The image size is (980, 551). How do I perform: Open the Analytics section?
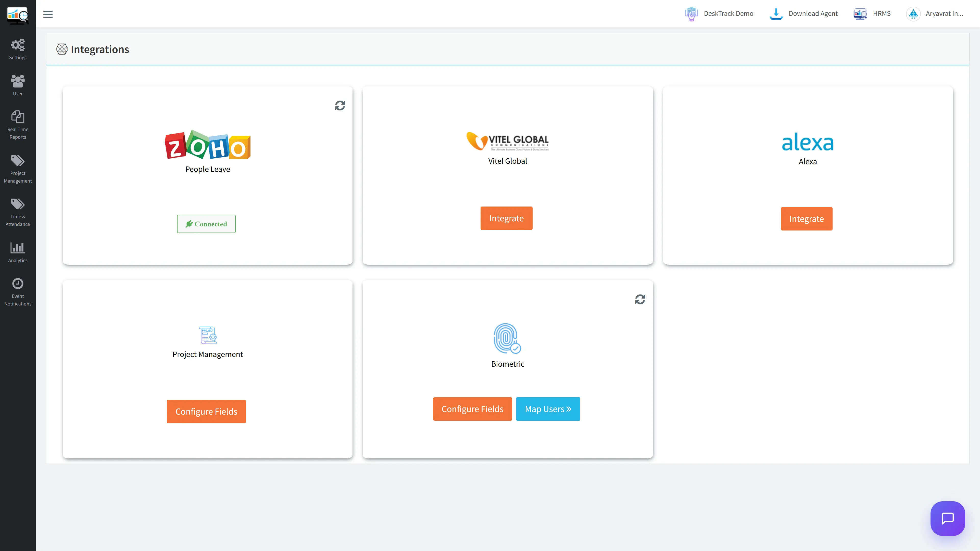(x=18, y=252)
